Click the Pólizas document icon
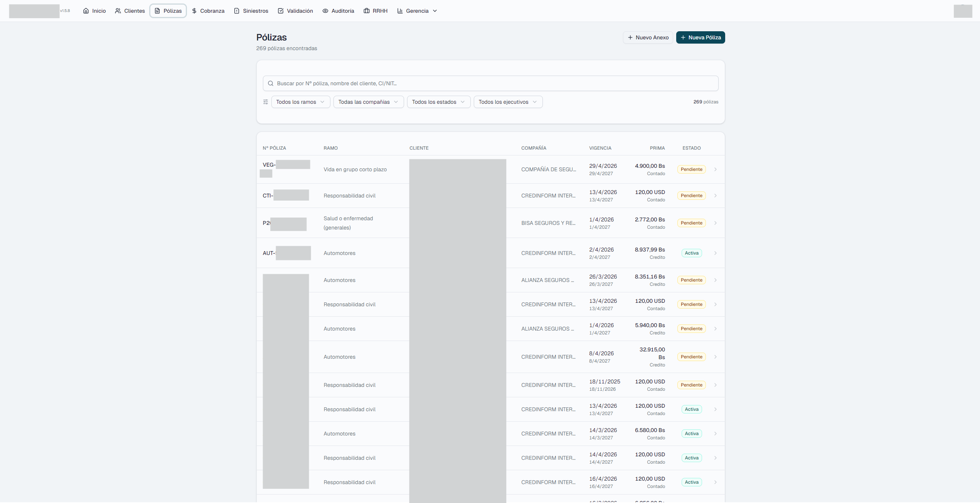980x503 pixels. tap(157, 11)
